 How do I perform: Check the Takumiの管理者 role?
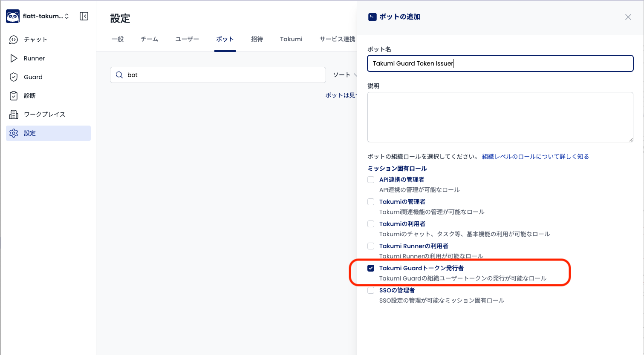(x=371, y=202)
